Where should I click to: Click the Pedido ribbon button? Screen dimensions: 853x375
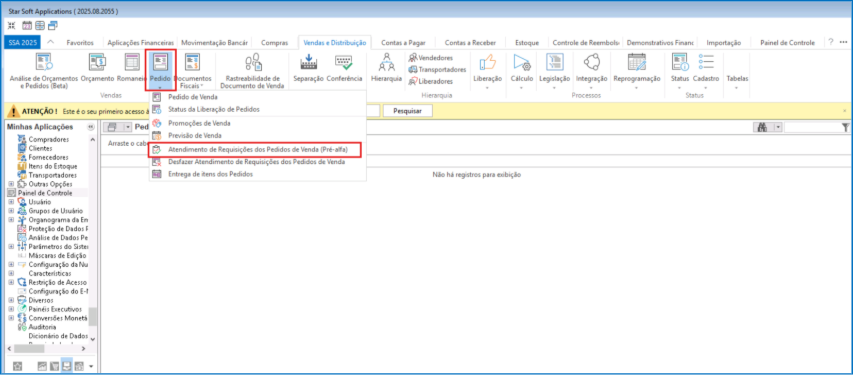tap(160, 70)
